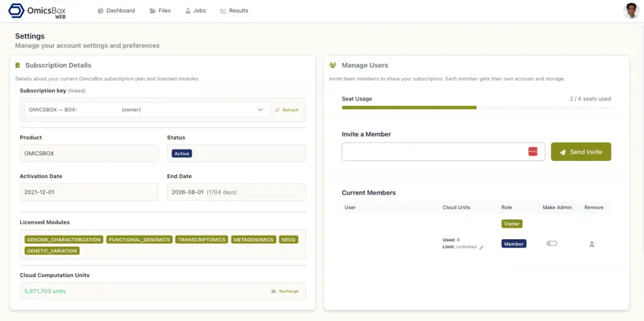644x321 pixels.
Task: Click the Manage Users group icon
Action: click(x=333, y=65)
